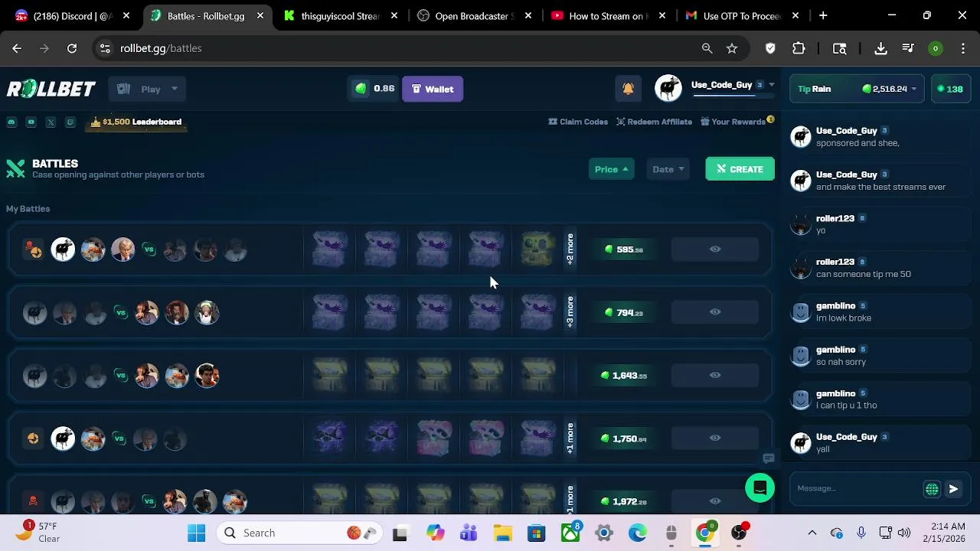Open the Discord social icon

(11, 122)
